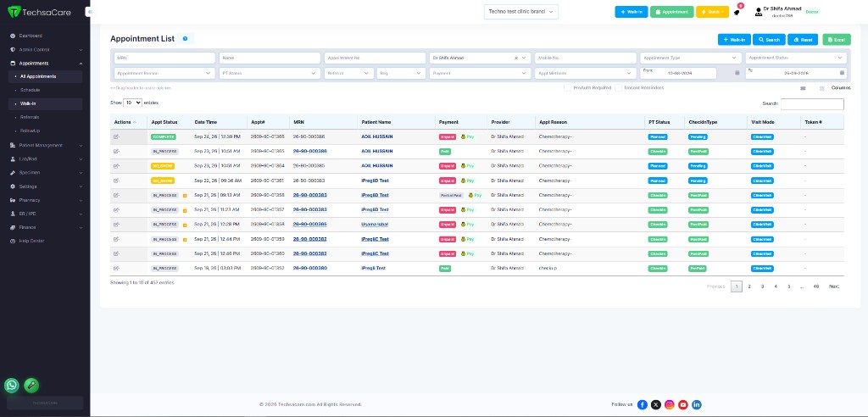868x417 pixels.
Task: Open the X (Twitter) follow icon
Action: pos(656,405)
